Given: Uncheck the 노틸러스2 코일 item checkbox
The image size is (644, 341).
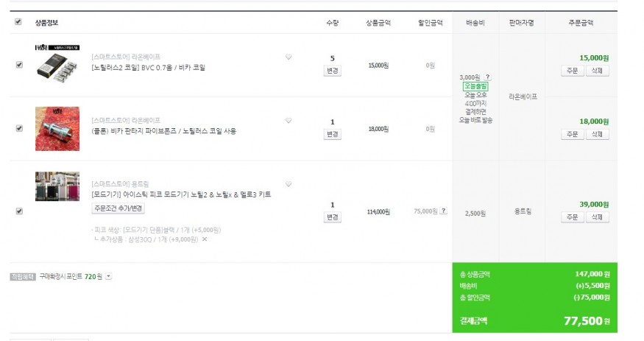Looking at the screenshot, I should [x=19, y=65].
